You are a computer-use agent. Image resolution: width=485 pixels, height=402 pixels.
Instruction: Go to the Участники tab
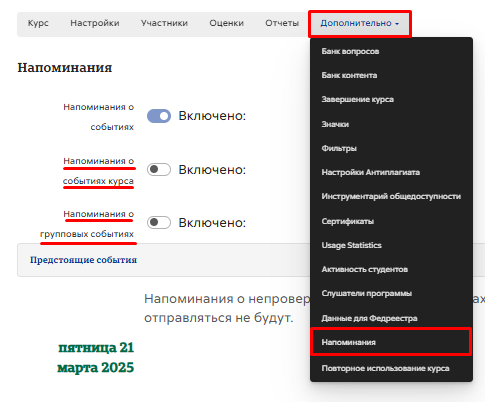(x=164, y=23)
